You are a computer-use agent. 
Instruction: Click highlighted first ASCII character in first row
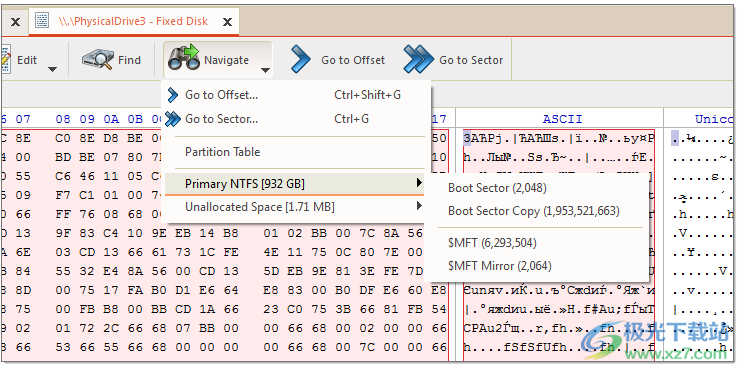click(x=467, y=138)
